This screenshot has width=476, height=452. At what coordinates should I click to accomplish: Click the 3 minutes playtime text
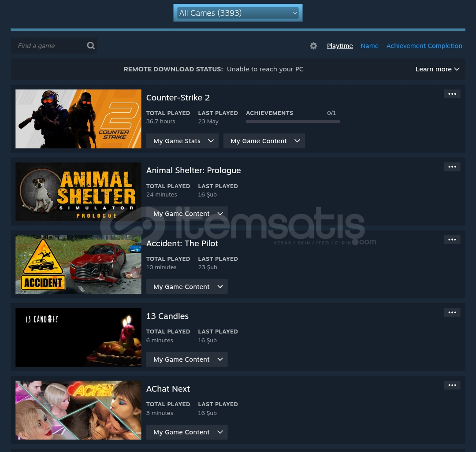160,413
